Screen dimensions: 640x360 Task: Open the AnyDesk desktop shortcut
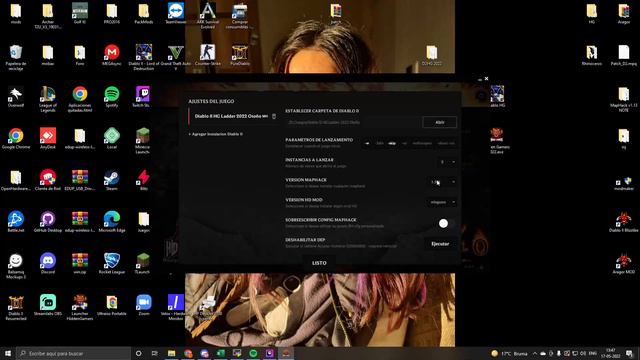point(48,139)
